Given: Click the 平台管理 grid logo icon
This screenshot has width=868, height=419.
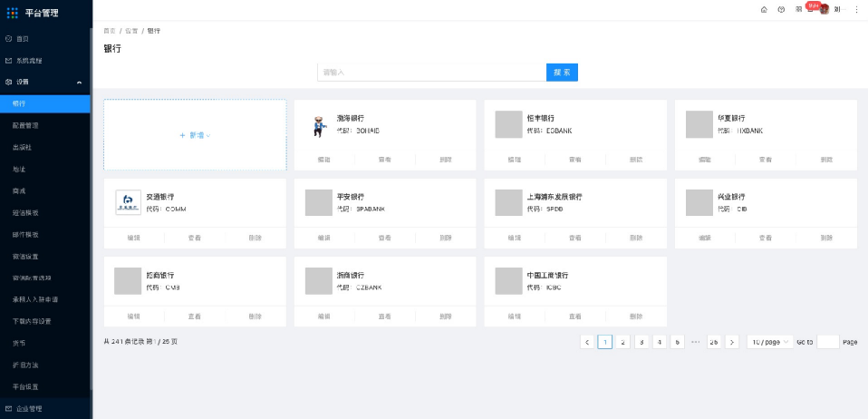Looking at the screenshot, I should point(12,13).
